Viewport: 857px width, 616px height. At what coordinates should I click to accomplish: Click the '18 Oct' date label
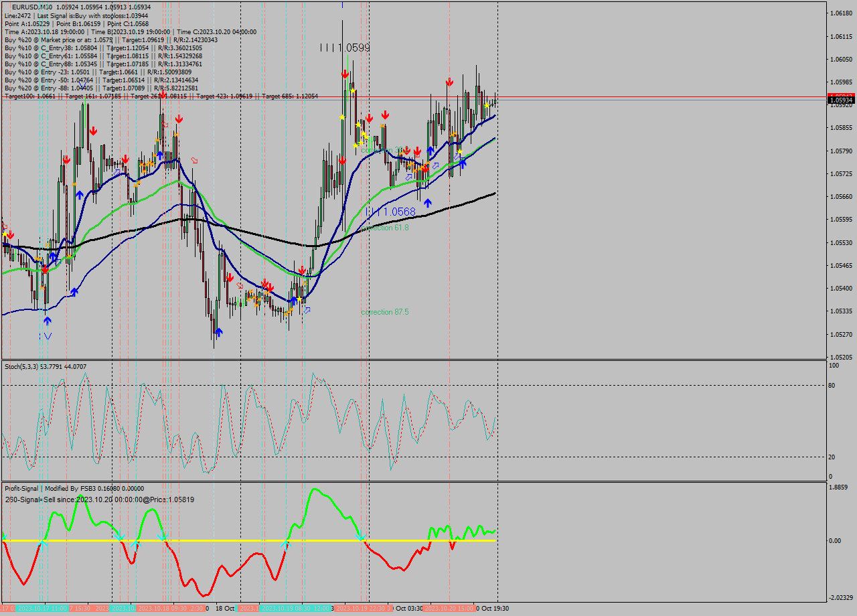(225, 608)
